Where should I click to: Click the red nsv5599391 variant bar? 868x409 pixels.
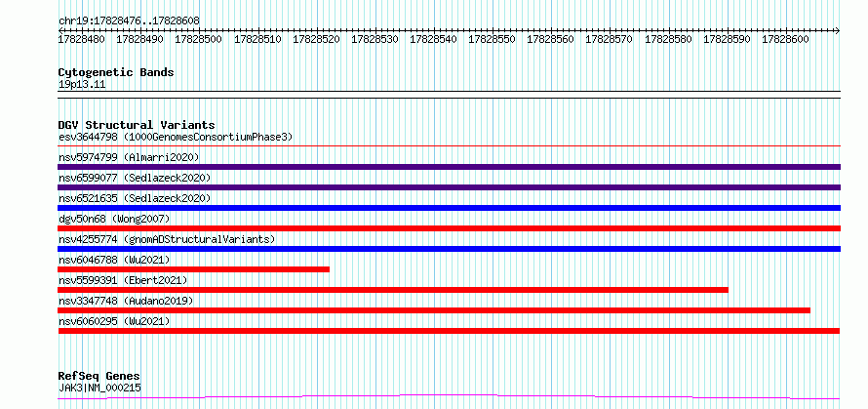click(x=393, y=290)
